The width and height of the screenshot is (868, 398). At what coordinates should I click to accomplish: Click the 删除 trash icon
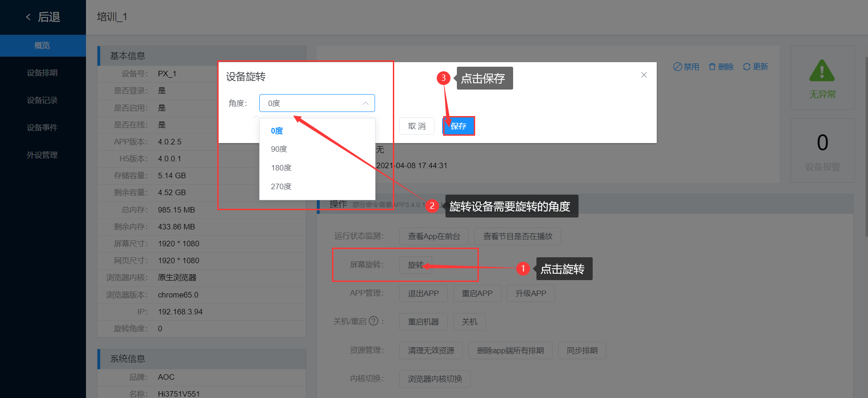(712, 67)
